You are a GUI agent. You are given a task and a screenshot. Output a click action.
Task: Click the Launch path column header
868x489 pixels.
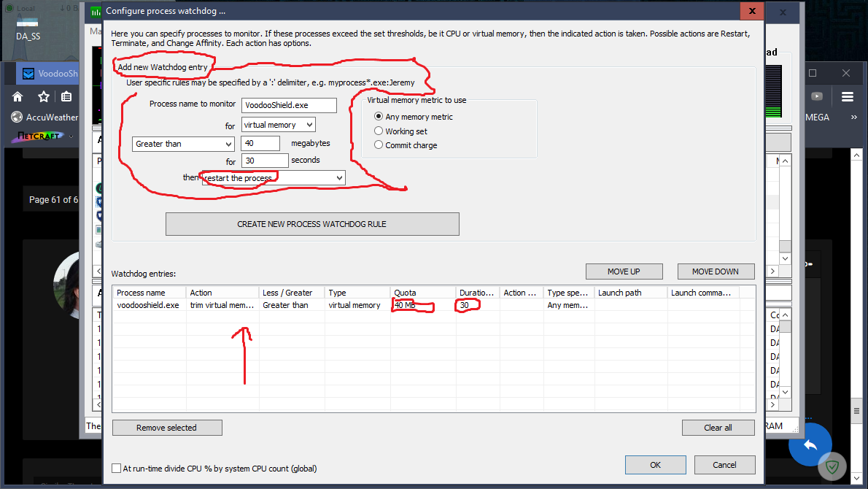(x=631, y=293)
